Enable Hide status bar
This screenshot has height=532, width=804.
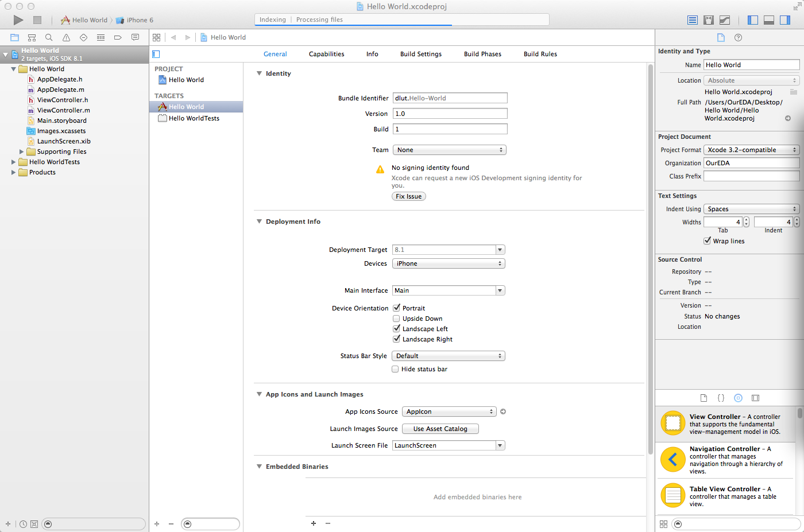[395, 369]
